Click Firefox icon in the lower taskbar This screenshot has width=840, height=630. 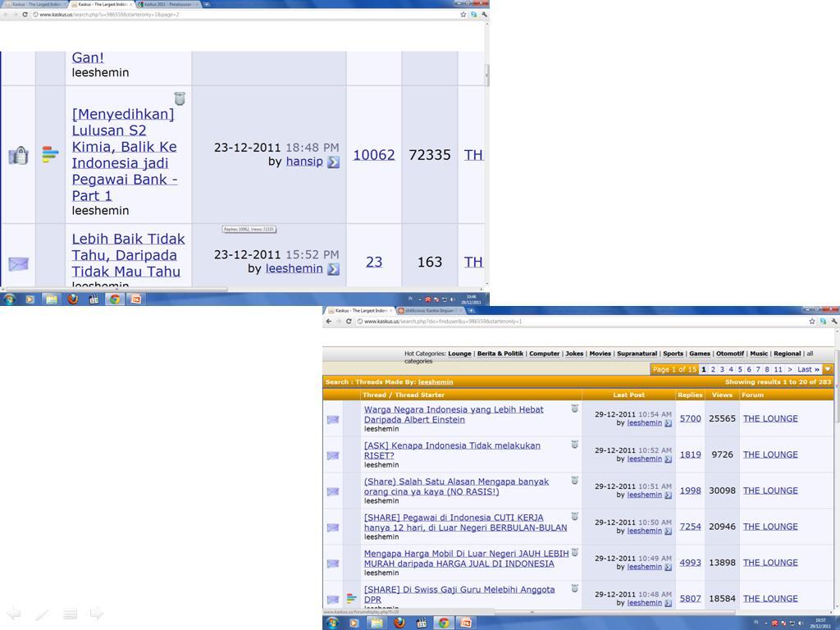(399, 623)
